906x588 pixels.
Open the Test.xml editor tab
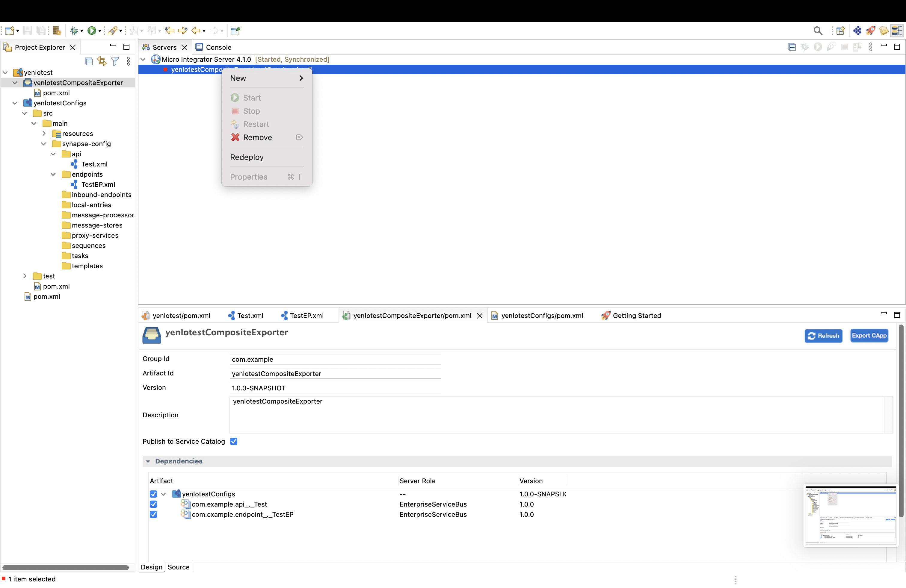pyautogui.click(x=246, y=315)
